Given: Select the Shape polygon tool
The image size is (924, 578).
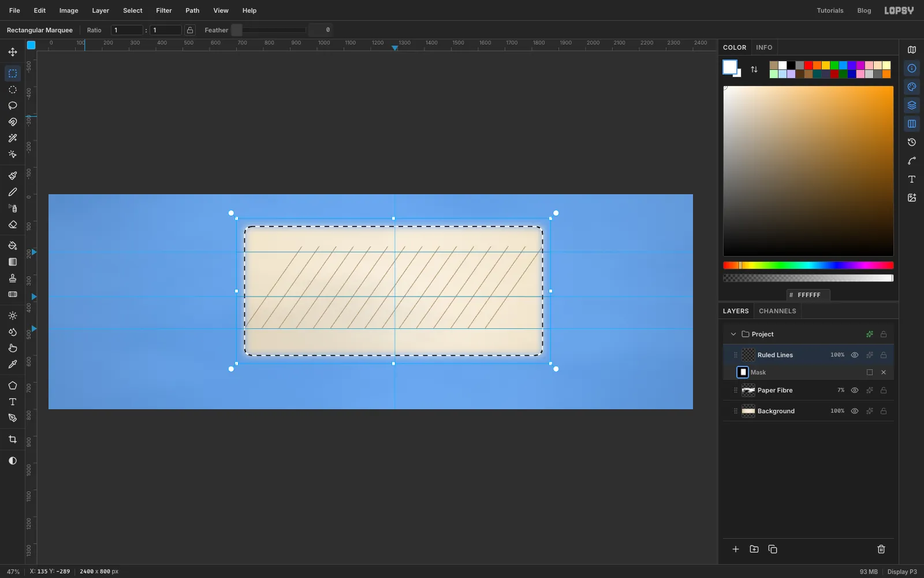Looking at the screenshot, I should point(13,386).
